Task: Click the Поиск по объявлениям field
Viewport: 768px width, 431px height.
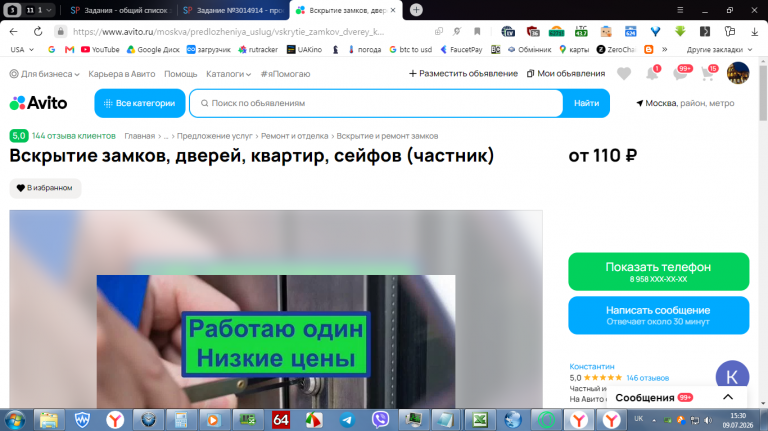Action: 376,103
